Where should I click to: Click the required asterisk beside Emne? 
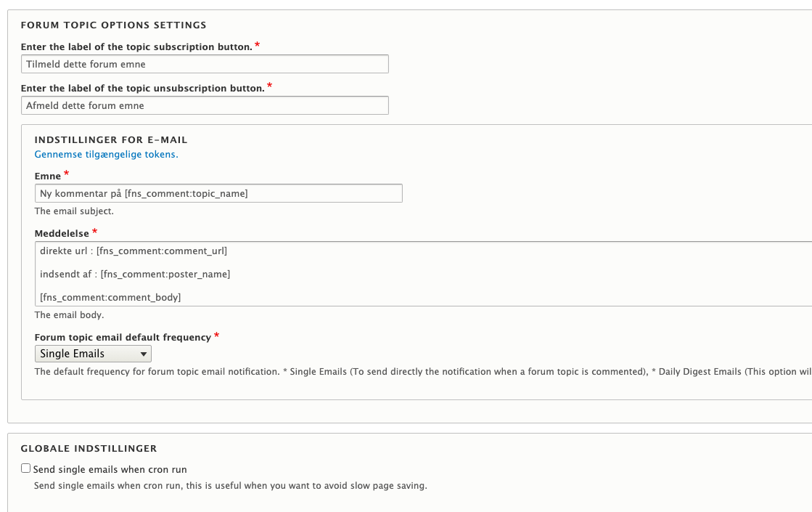pyautogui.click(x=65, y=173)
